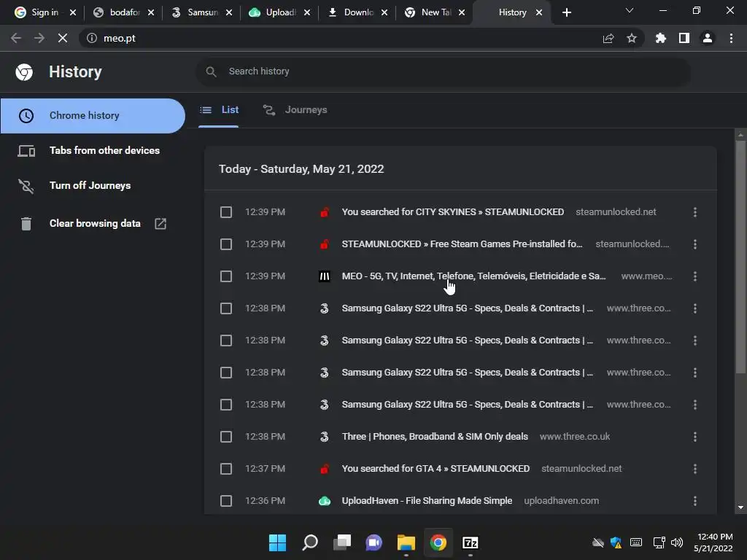The image size is (747, 560).
Task: Click the Chrome icon on taskbar
Action: [438, 542]
